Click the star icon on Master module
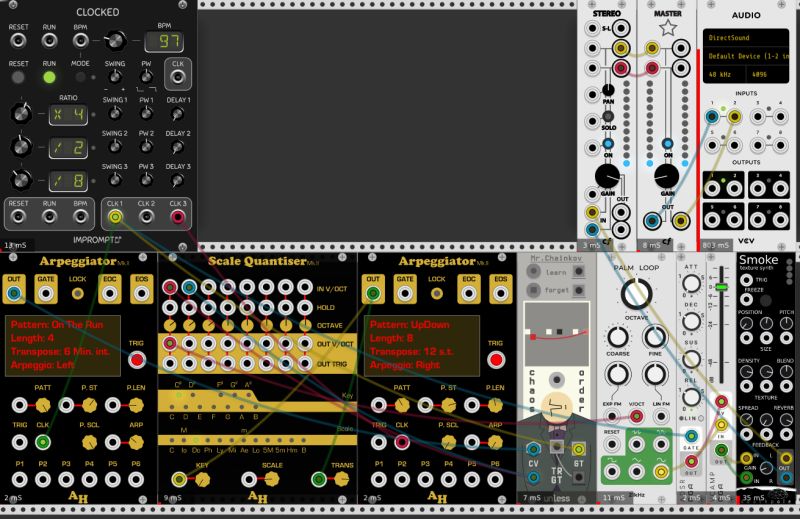 [x=667, y=28]
